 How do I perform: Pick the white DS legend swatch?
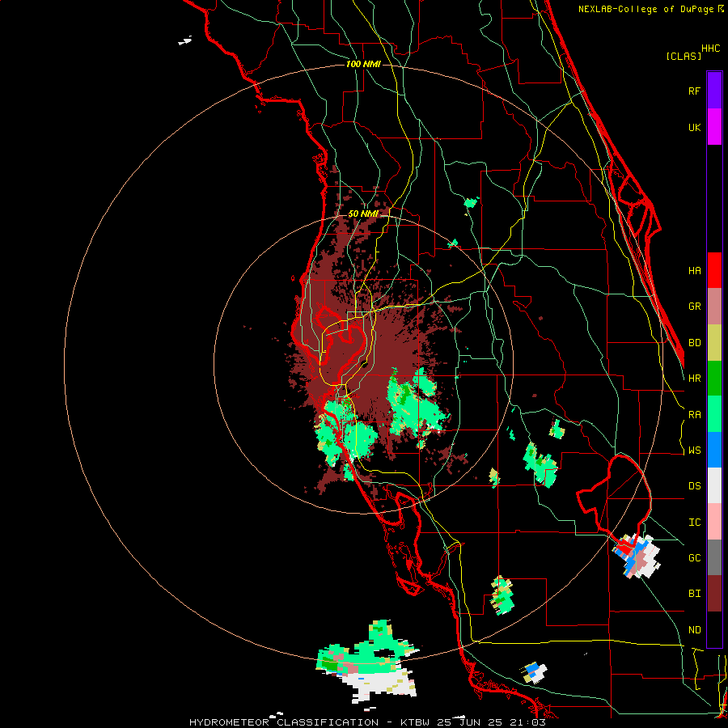click(714, 485)
